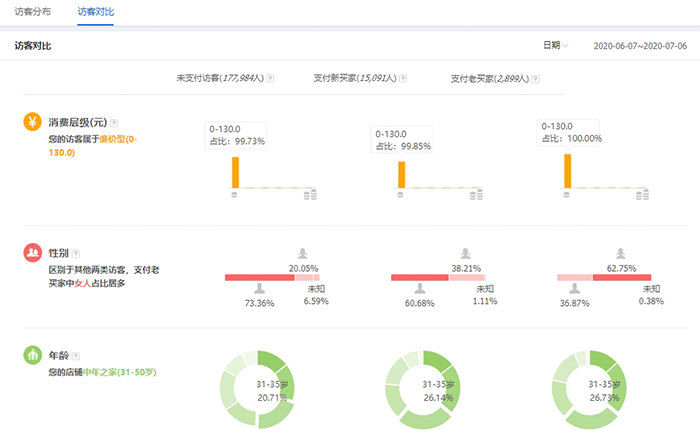Click the orange bar showing 99.73% share
The height and width of the screenshot is (430, 700).
coord(235,172)
